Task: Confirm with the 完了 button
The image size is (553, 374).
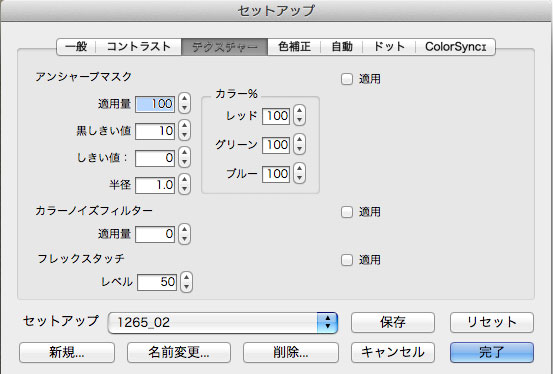Action: pyautogui.click(x=492, y=352)
